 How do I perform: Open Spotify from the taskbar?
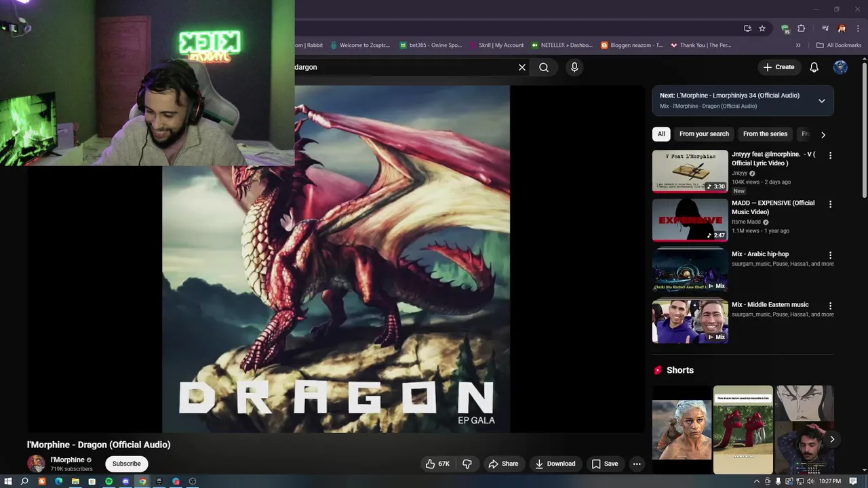pos(108,481)
